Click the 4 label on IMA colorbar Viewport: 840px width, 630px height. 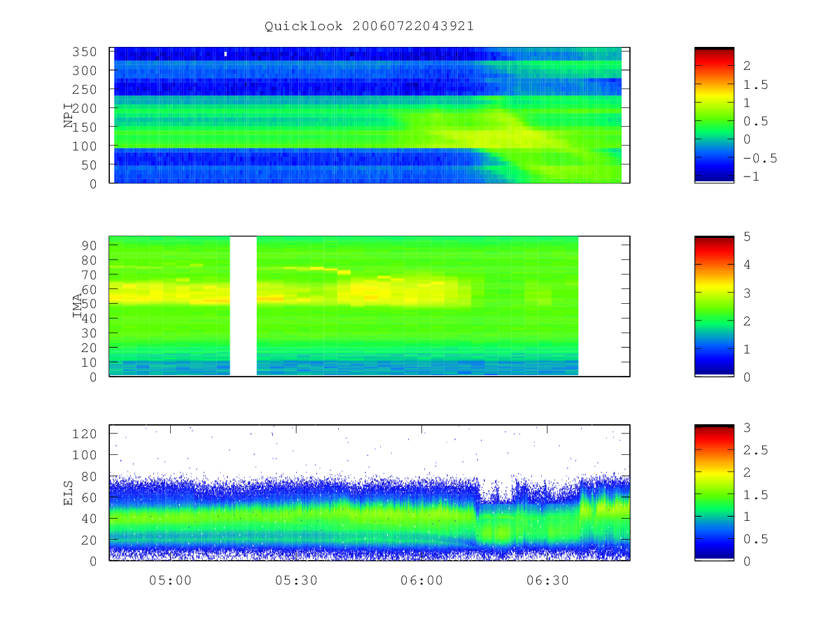pos(746,265)
